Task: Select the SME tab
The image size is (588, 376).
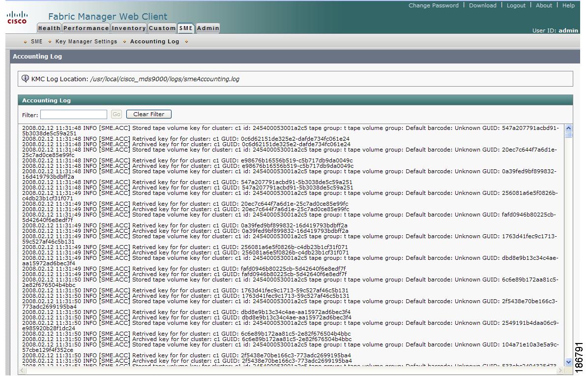Action: pyautogui.click(x=186, y=28)
